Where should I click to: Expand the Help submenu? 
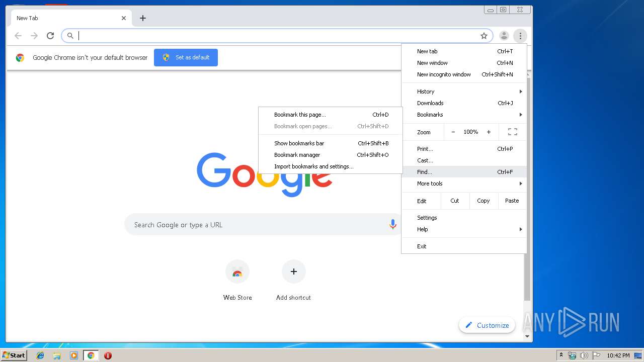pyautogui.click(x=464, y=229)
